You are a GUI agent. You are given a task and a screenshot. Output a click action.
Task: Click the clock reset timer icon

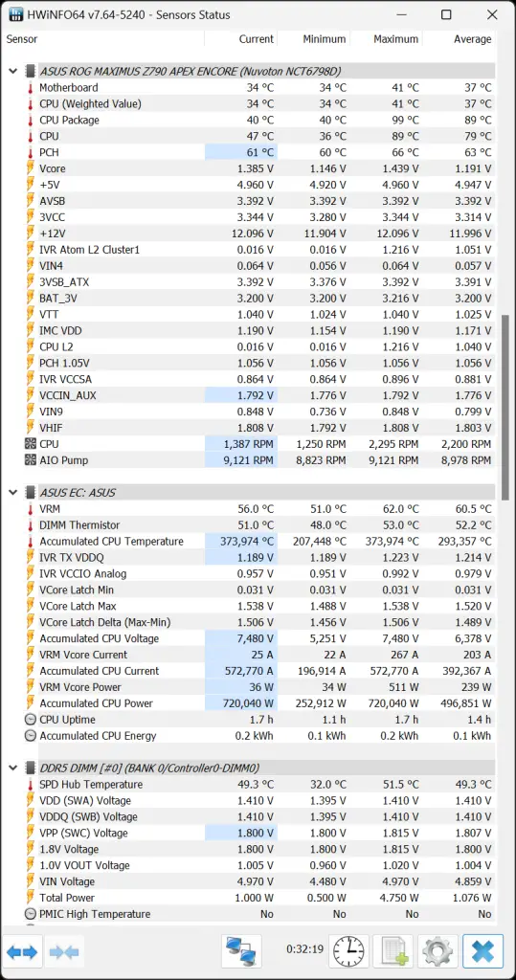coord(349,952)
